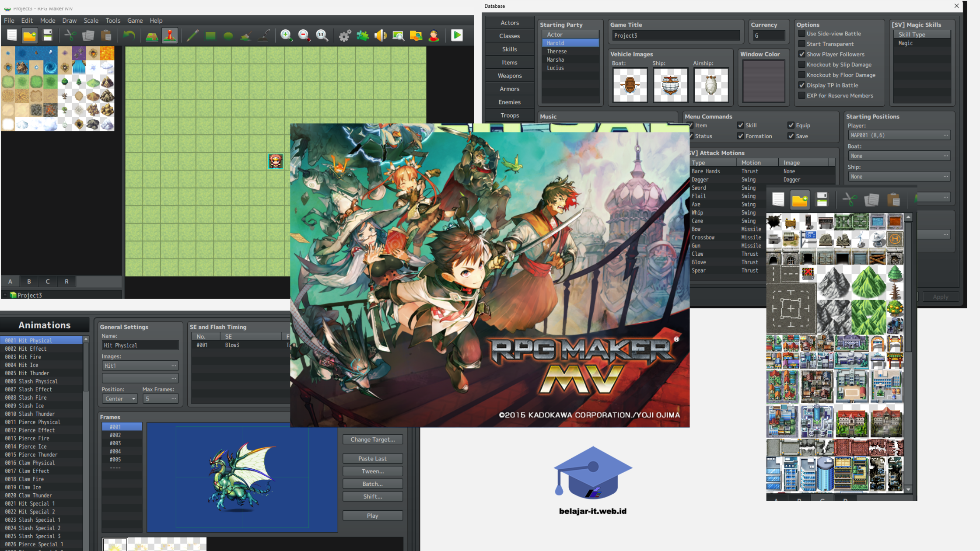Open the Boat starting position selector

pos(899,156)
